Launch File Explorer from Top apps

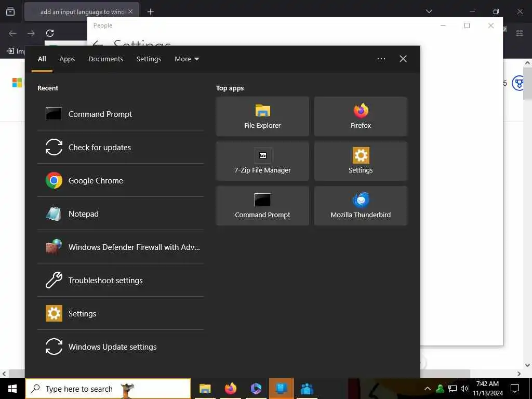pos(262,116)
